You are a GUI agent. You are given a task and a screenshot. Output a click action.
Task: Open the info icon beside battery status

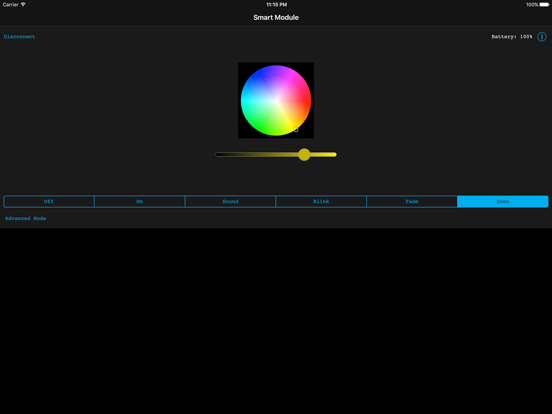(541, 37)
